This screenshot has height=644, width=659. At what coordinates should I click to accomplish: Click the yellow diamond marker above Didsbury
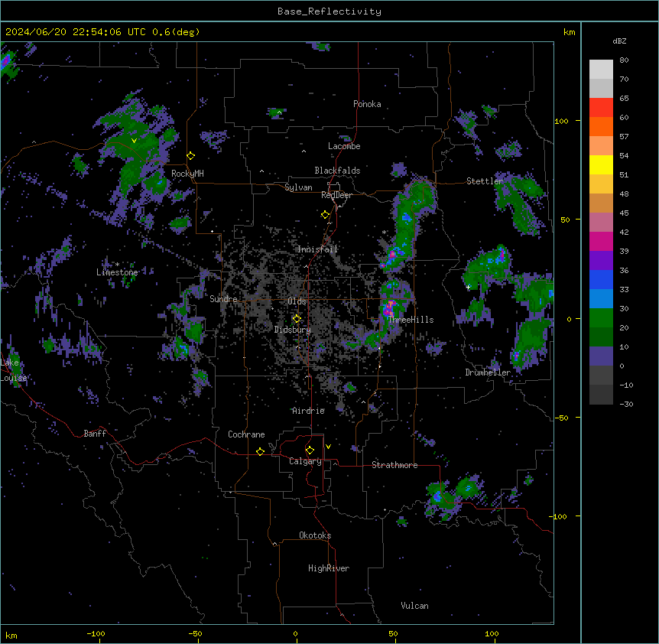click(297, 319)
